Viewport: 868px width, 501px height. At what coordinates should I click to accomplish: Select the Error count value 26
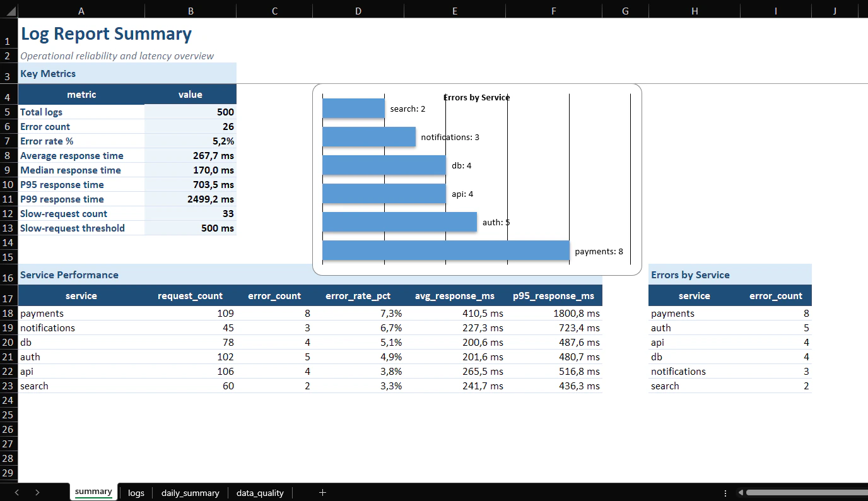pyautogui.click(x=191, y=126)
